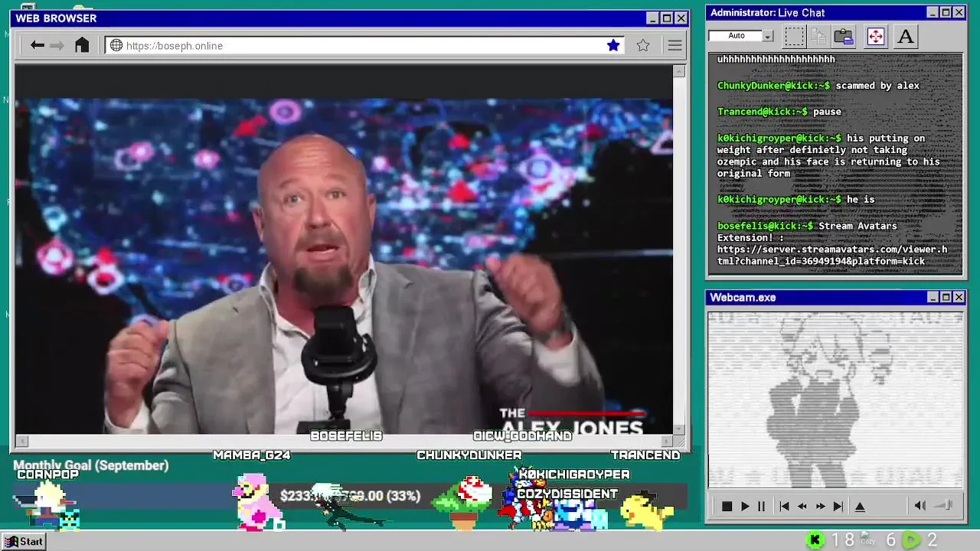Skip to previous track in Webcam.exe
Screen dimensions: 980x551
coord(784,507)
